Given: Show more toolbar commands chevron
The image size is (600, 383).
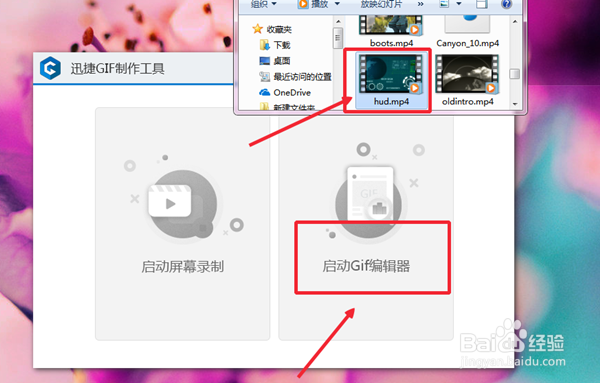Looking at the screenshot, I should [x=421, y=4].
